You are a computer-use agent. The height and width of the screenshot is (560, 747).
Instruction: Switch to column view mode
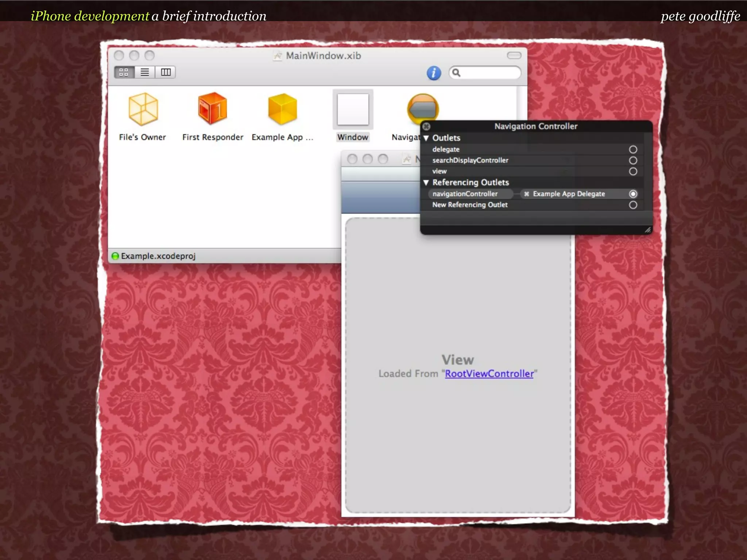166,72
